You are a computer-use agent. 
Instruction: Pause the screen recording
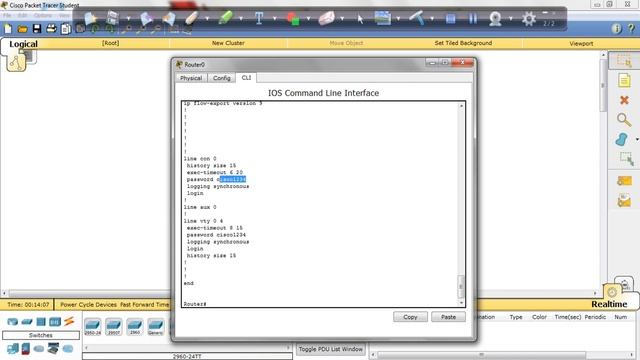click(x=473, y=18)
